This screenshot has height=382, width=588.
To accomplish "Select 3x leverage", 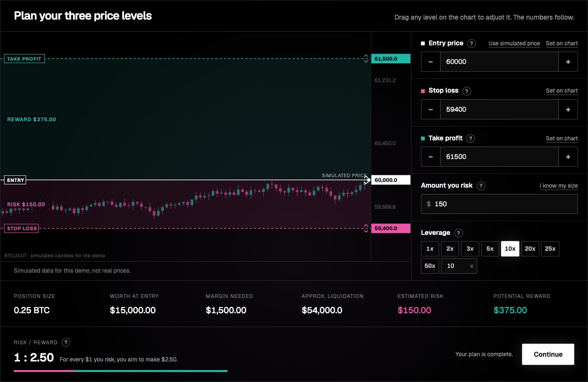I will pyautogui.click(x=470, y=249).
